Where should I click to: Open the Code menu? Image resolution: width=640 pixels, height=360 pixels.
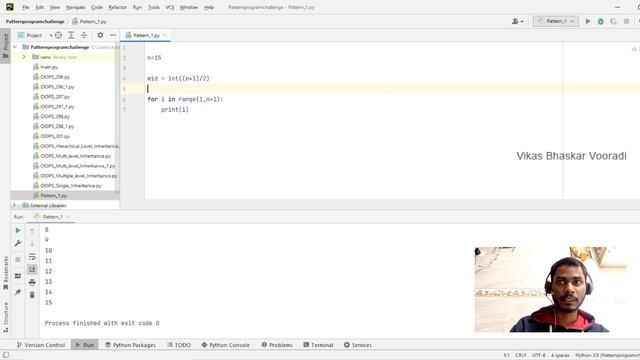tap(97, 7)
